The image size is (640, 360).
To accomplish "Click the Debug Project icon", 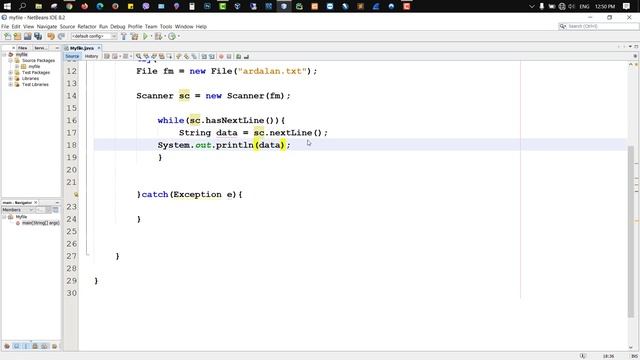I will pyautogui.click(x=158, y=36).
